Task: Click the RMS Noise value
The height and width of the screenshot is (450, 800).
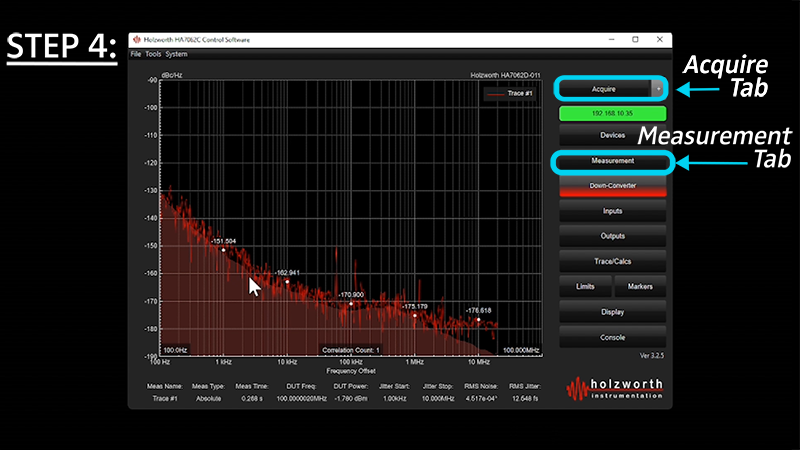Action: click(x=481, y=398)
